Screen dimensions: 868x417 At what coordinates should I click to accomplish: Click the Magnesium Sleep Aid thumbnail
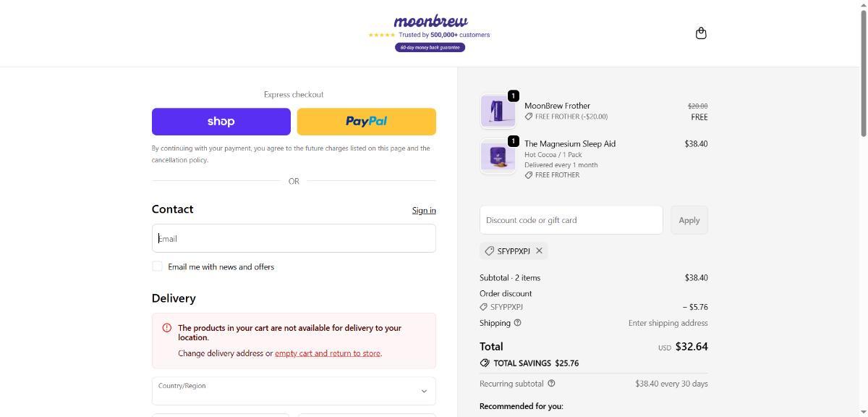(498, 156)
